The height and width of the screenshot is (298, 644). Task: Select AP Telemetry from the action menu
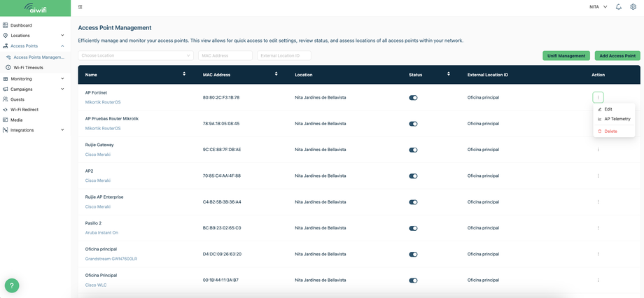614,119
